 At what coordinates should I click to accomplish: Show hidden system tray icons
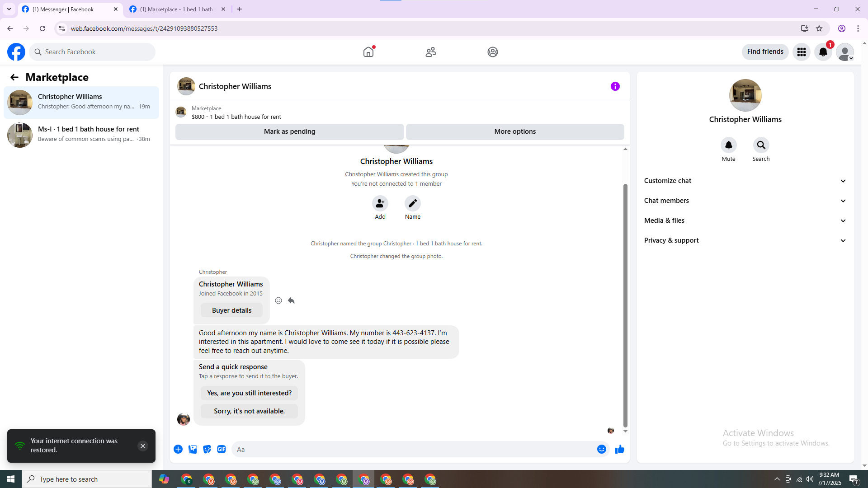pos(777,479)
